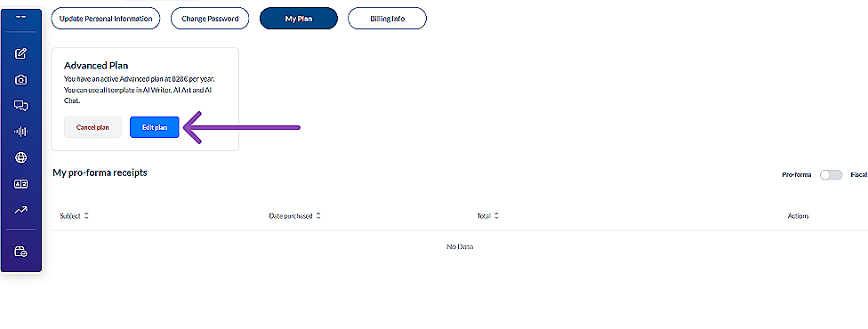
Task: Open the AI Art camera icon
Action: [21, 80]
